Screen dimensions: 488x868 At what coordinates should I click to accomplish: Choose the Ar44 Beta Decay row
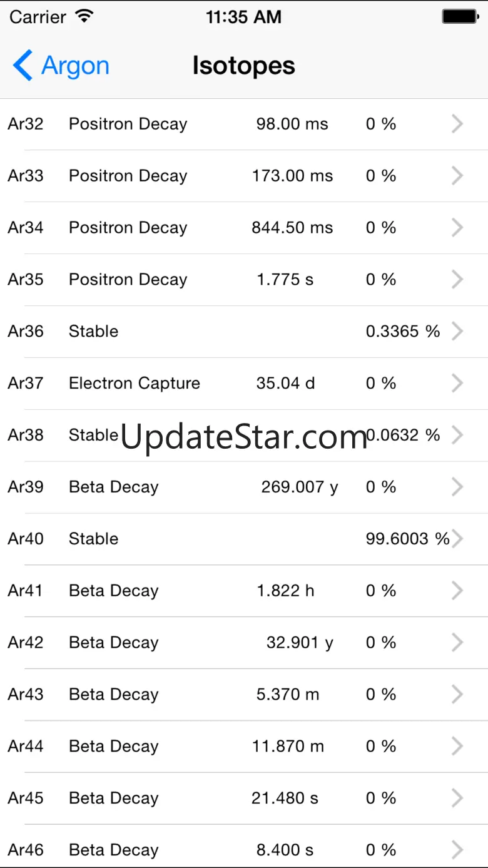click(113, 747)
